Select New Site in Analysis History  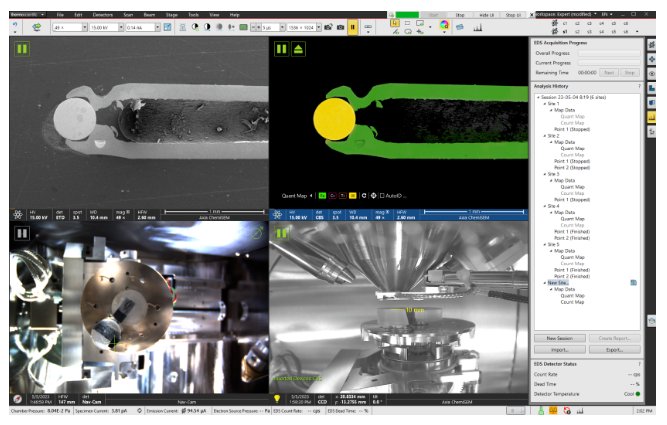559,283
